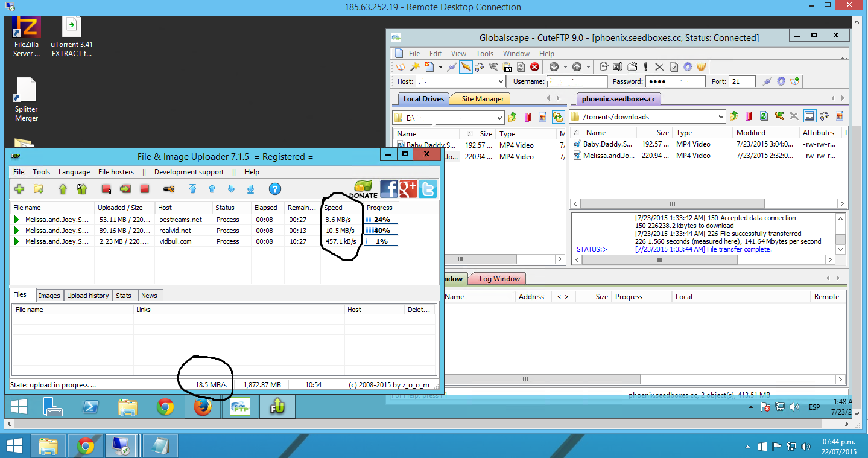Select the Site Manager tab
The width and height of the screenshot is (868, 458).
pyautogui.click(x=483, y=99)
